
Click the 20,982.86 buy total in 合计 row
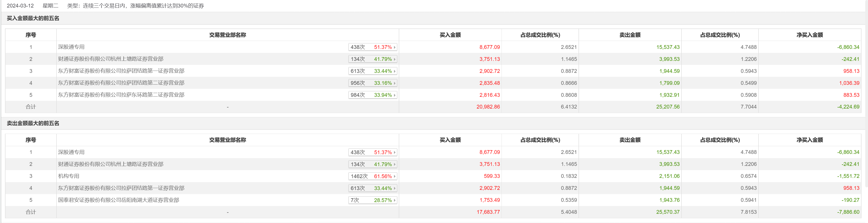(x=488, y=107)
